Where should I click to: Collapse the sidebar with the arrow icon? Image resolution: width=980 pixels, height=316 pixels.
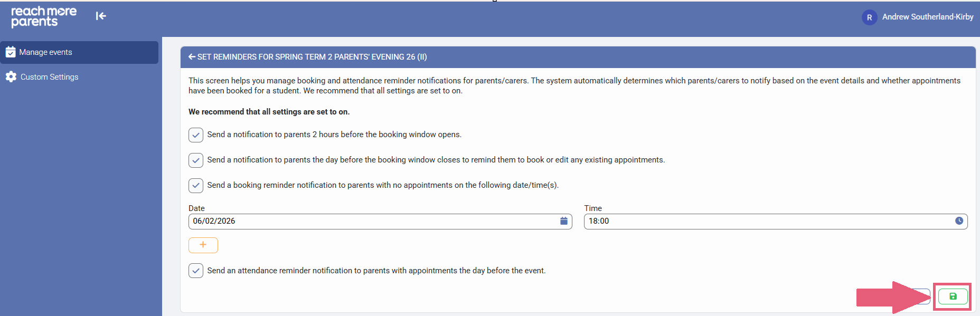point(101,16)
